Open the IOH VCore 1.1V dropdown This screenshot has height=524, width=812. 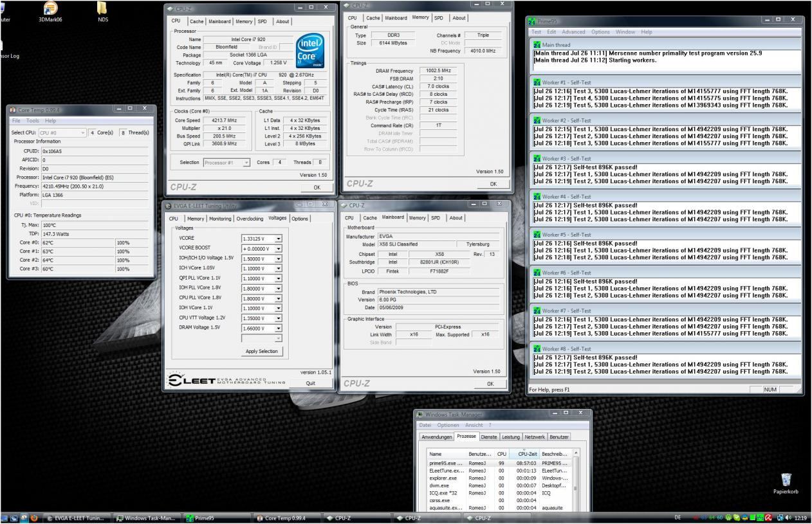click(278, 308)
